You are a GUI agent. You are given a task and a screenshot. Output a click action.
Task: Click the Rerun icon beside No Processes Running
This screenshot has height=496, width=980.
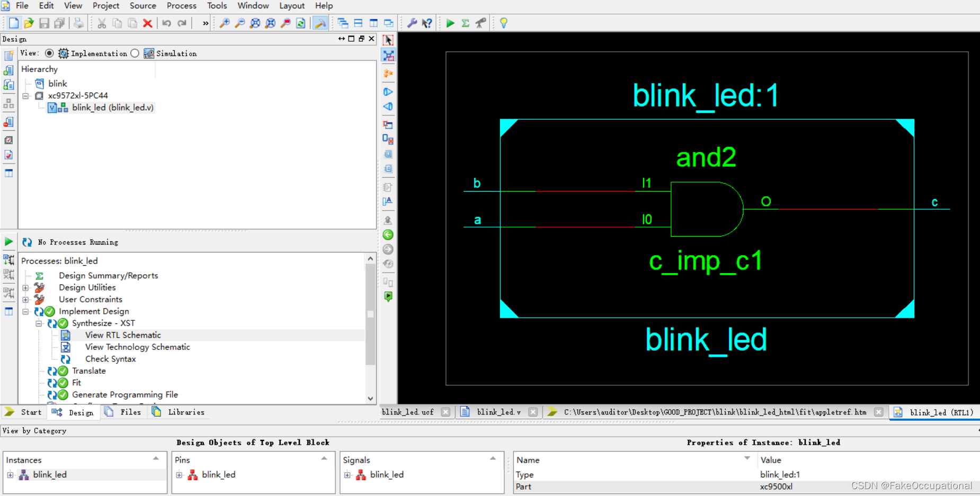(x=27, y=242)
